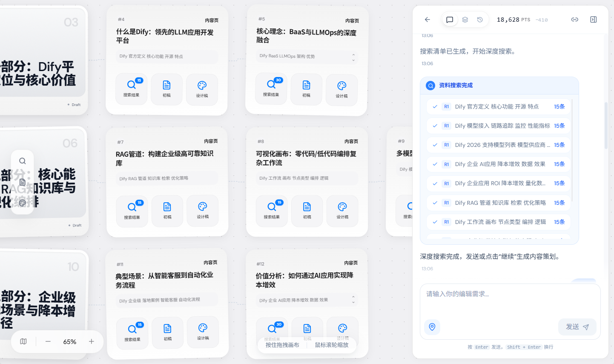The width and height of the screenshot is (614, 364).
Task: Open the 'Dify 2026 支持模型列表' search result row
Action: [x=499, y=145]
